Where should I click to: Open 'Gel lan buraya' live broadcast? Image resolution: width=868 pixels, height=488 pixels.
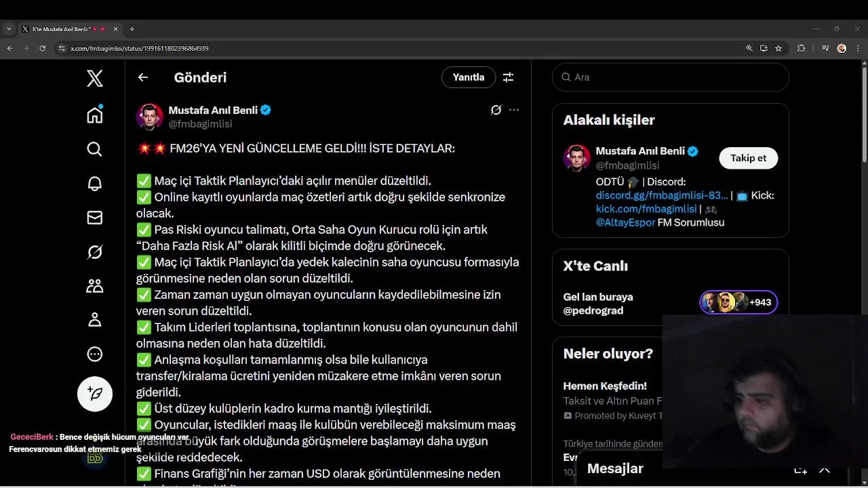(598, 297)
